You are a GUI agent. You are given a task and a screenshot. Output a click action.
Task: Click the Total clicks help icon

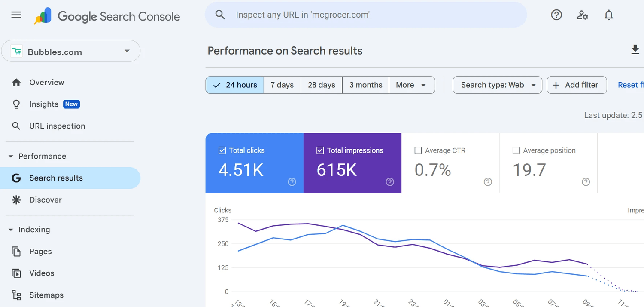[292, 182]
